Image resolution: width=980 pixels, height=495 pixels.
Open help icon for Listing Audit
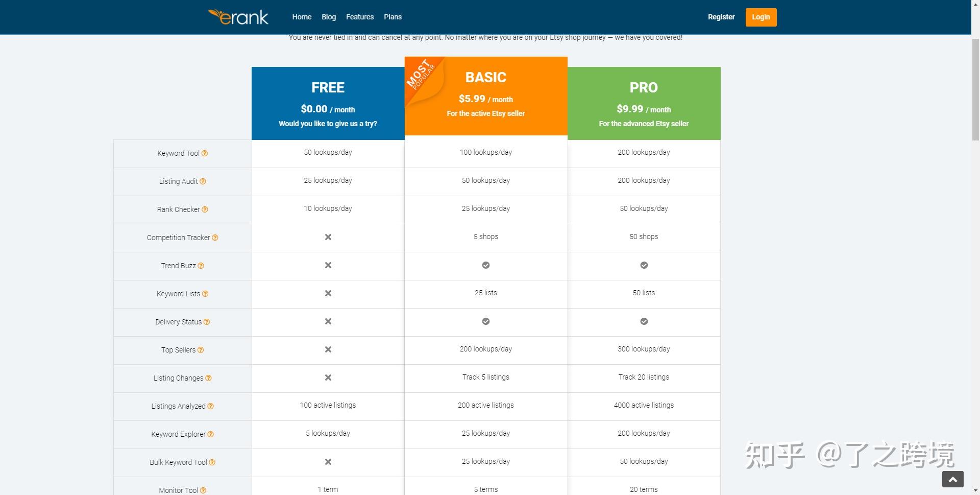(x=203, y=181)
